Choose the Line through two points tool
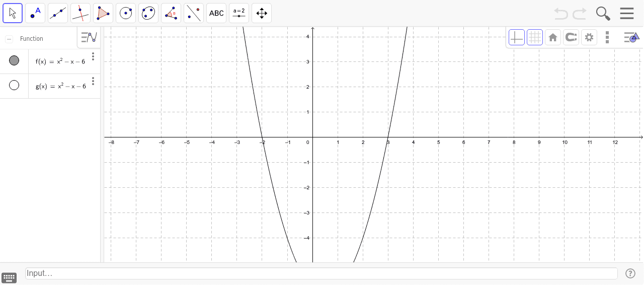Screen dimensions: 644x285 tap(58, 13)
